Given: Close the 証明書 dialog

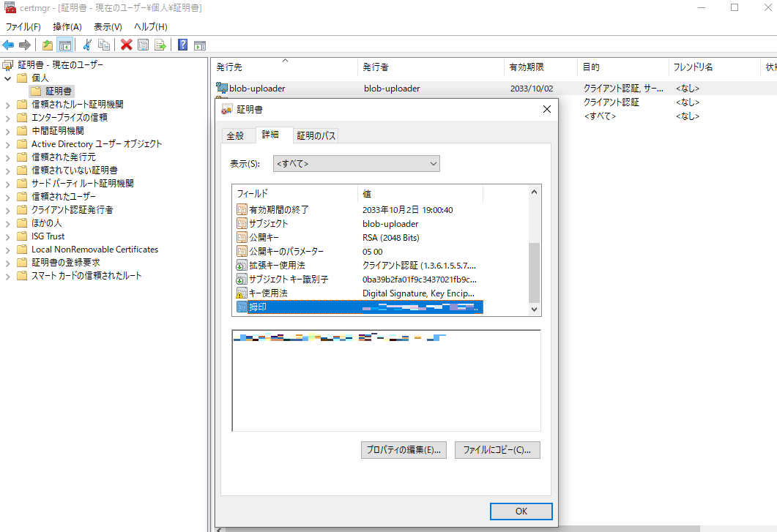Looking at the screenshot, I should pos(546,109).
